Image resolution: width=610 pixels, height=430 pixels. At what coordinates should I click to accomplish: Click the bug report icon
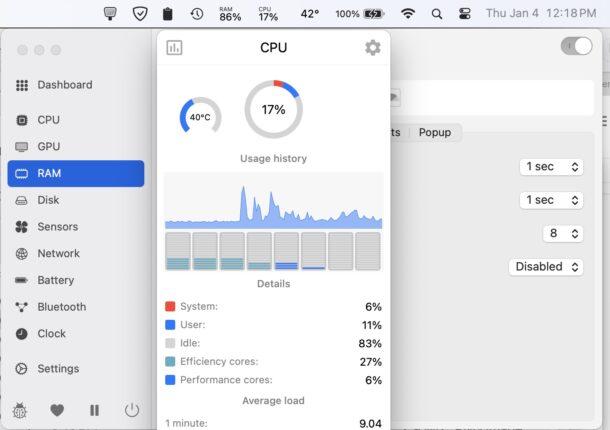(x=20, y=410)
